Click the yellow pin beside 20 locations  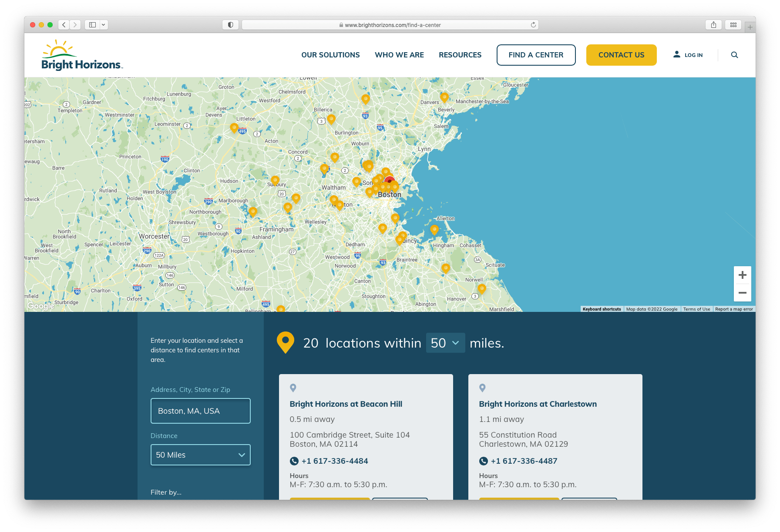coord(286,342)
